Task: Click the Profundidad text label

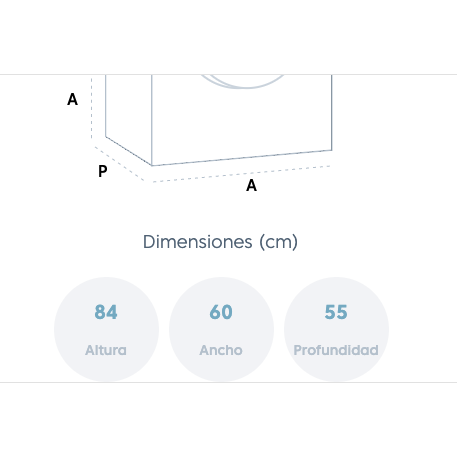Action: (x=336, y=350)
